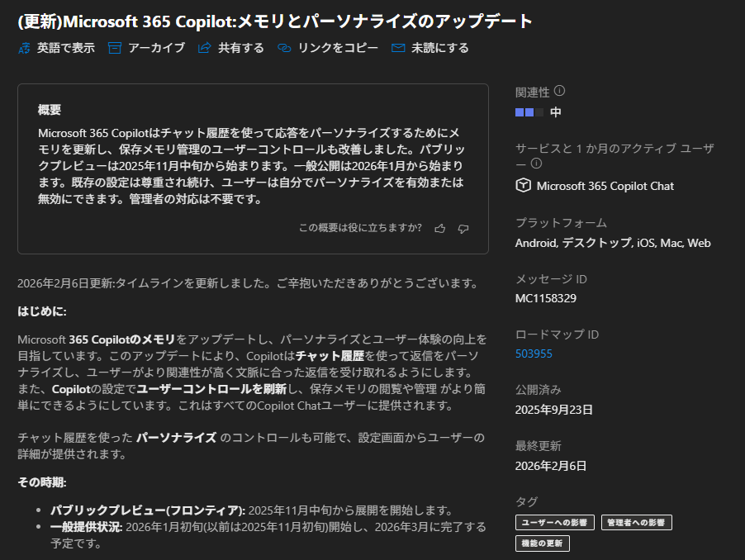Click the info icon beside 関連性

(x=559, y=91)
